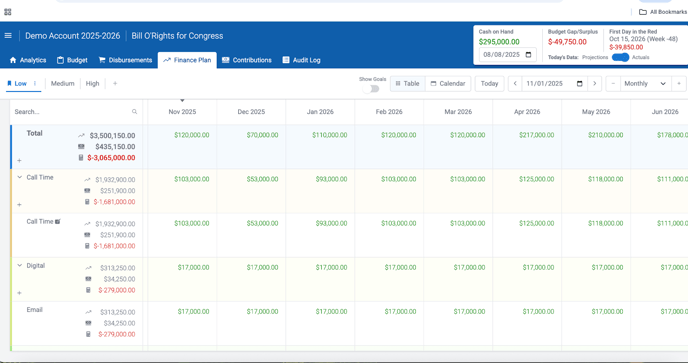Screen dimensions: 688x363
Task: Open the Audit Log tab
Action: 301,60
